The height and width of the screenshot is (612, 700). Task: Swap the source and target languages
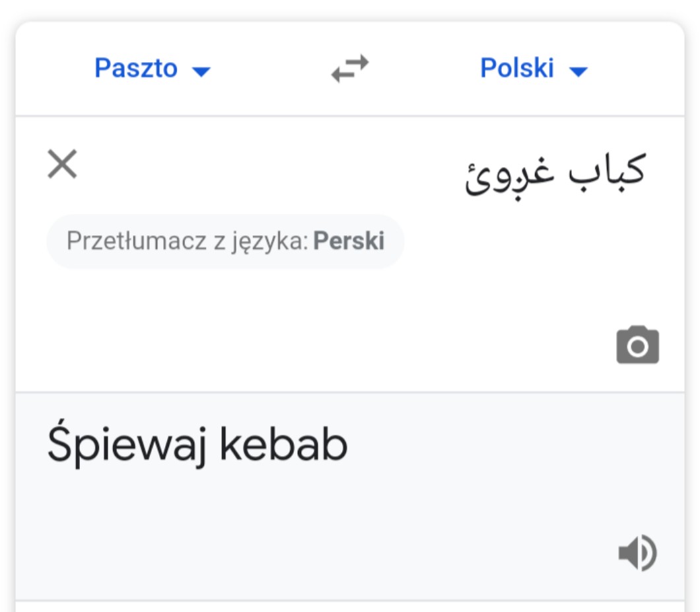coord(350,69)
